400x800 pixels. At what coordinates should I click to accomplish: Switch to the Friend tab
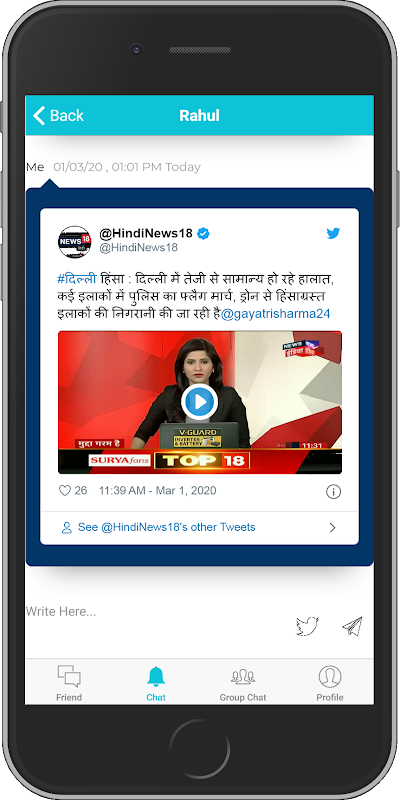(69, 683)
